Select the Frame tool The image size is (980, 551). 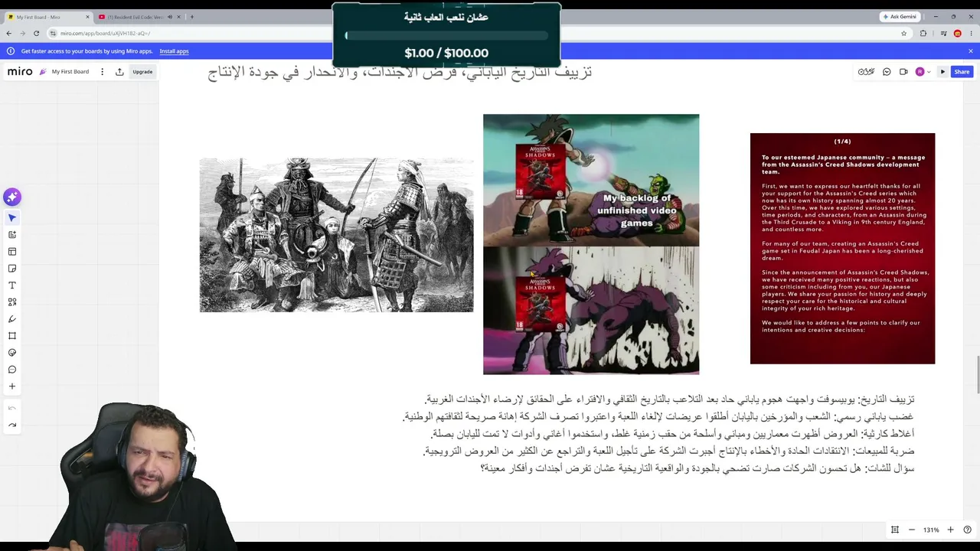click(x=12, y=336)
